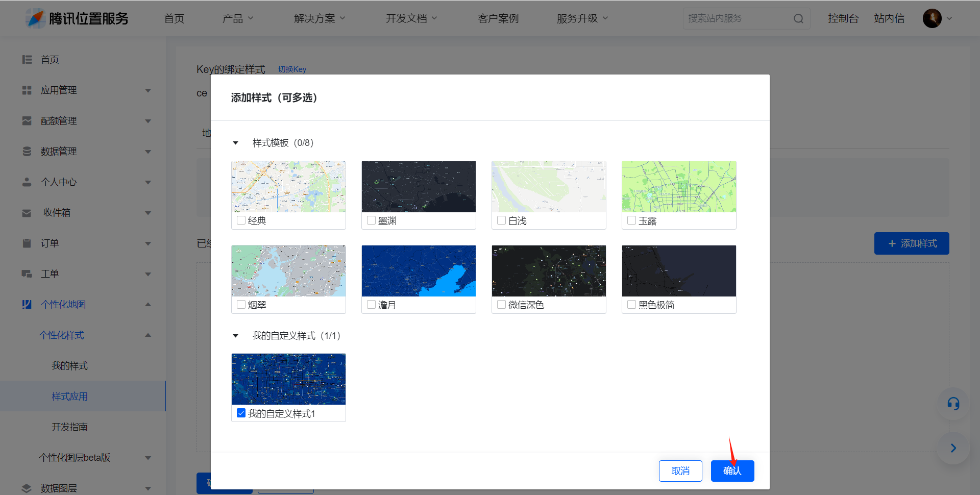Click the 添加样式 button

[912, 243]
